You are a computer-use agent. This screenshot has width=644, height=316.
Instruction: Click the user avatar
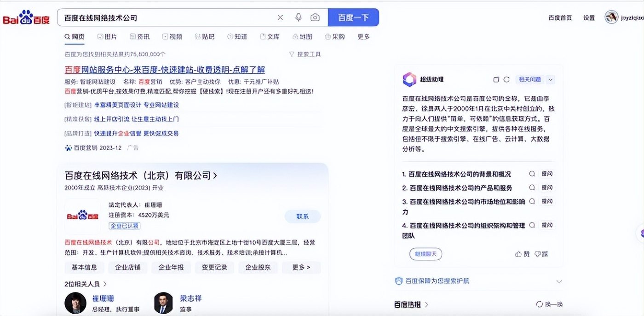[611, 17]
